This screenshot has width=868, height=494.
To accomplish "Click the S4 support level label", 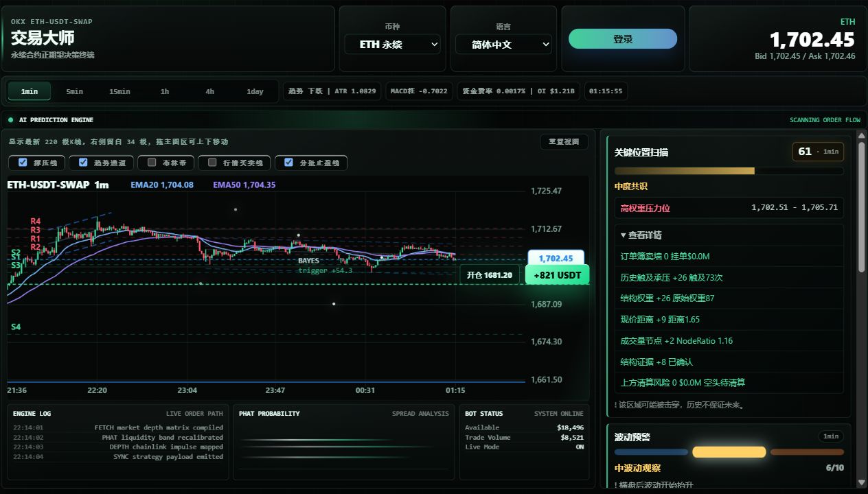I will (x=16, y=327).
